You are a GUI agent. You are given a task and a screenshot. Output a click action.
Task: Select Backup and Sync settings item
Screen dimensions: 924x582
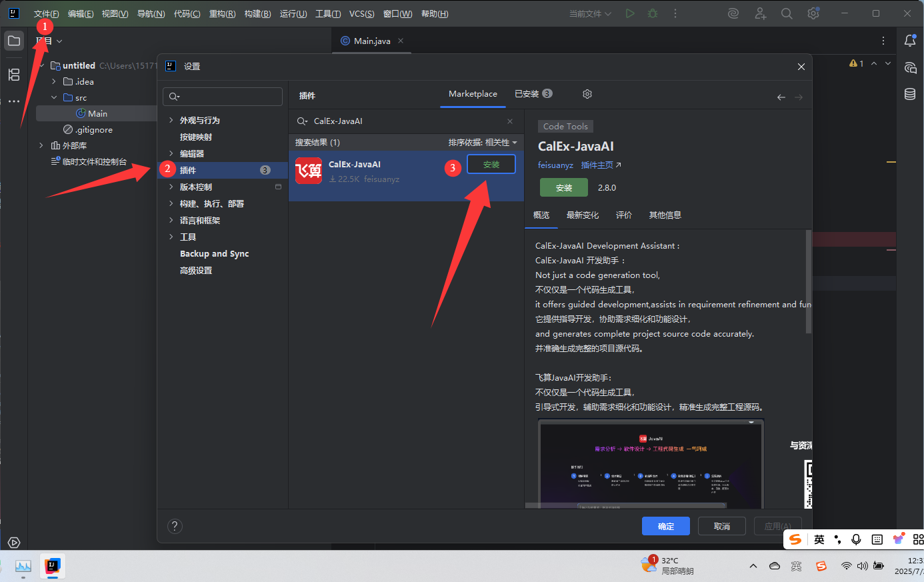pyautogui.click(x=214, y=253)
